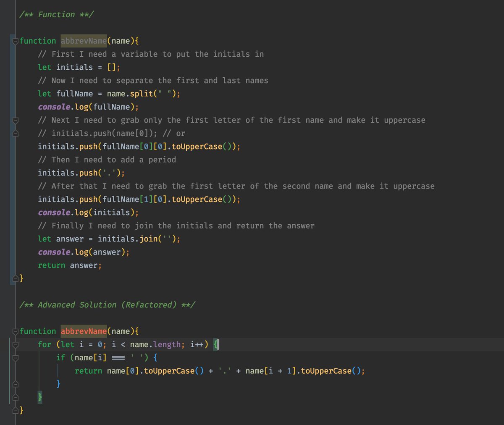The image size is (504, 425).
Task: Click fold end marker of the if block's closing brace
Action: (16, 384)
